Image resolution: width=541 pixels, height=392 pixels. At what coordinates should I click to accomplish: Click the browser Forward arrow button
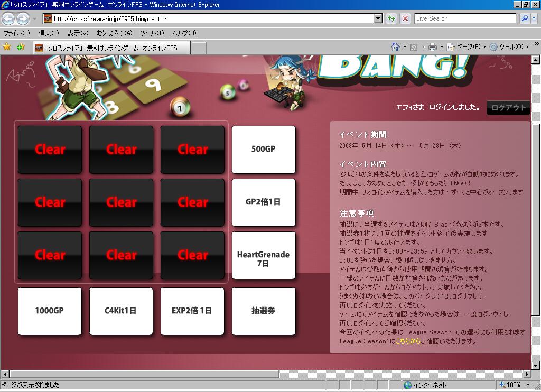(23, 18)
